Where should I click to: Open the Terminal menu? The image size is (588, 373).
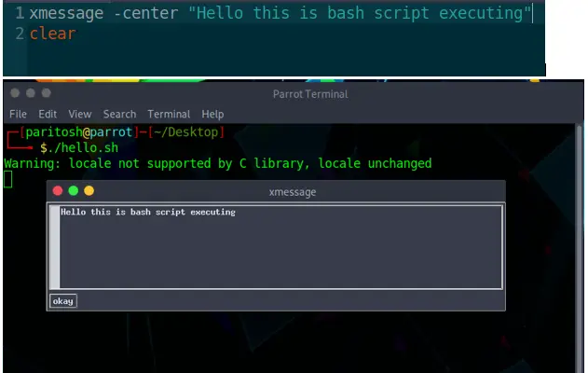click(169, 114)
